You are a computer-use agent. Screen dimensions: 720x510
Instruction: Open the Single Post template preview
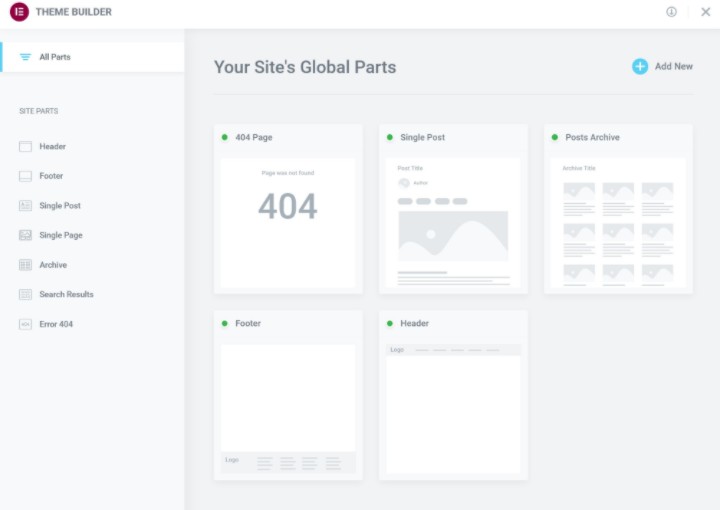(453, 222)
